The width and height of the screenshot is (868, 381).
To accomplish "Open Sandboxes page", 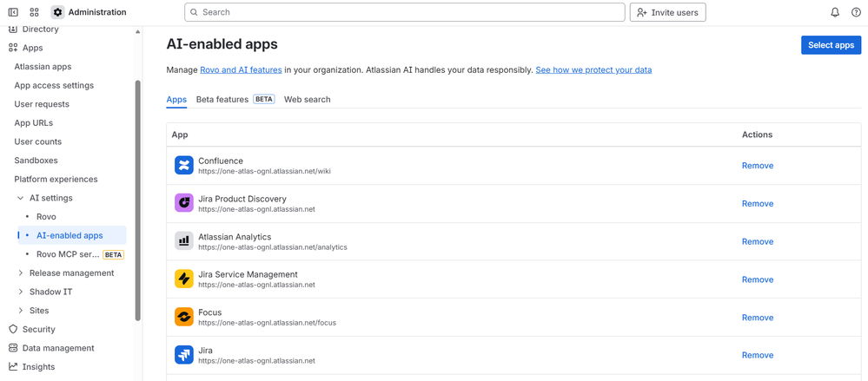I will [x=36, y=161].
